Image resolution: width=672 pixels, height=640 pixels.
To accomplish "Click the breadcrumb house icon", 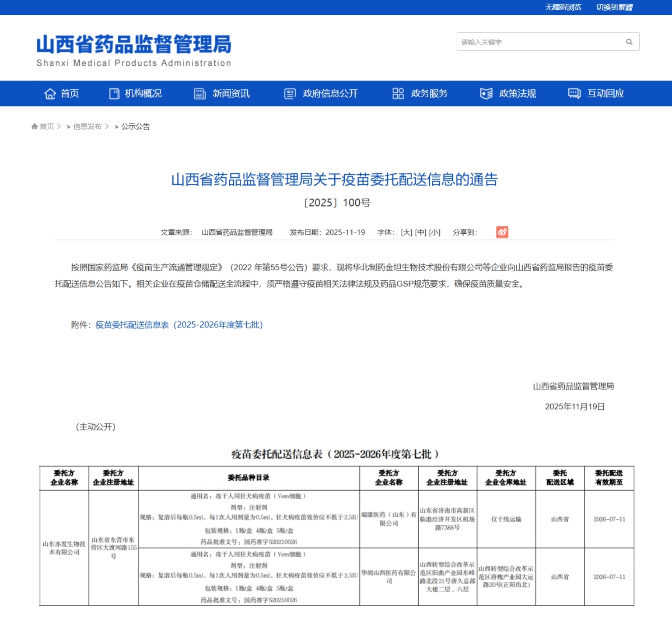I will (x=35, y=127).
